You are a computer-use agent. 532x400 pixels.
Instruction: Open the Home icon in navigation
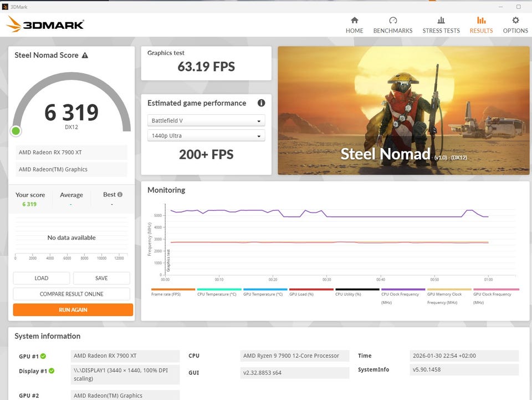pyautogui.click(x=354, y=21)
